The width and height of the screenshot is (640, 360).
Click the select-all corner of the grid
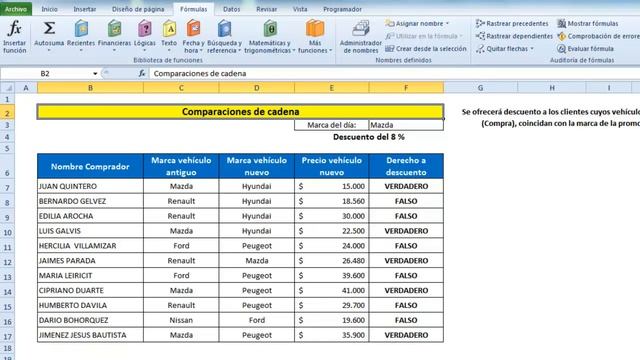[x=8, y=87]
